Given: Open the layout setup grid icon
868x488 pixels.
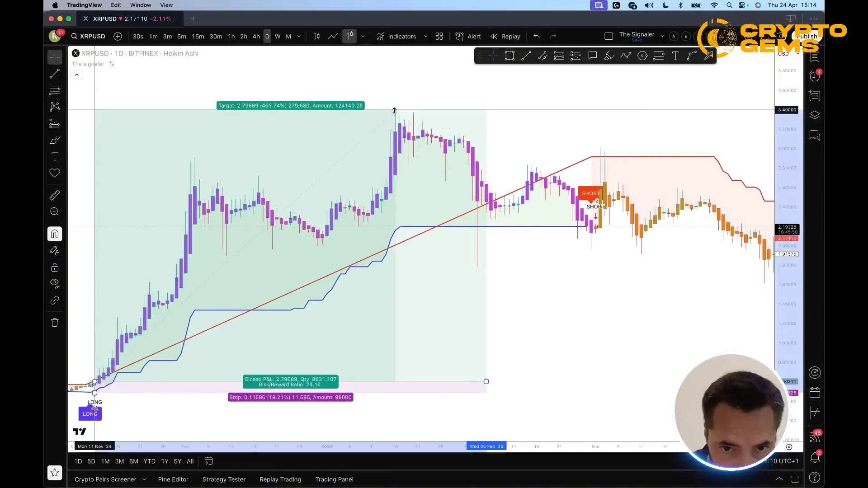Looking at the screenshot, I should 439,36.
